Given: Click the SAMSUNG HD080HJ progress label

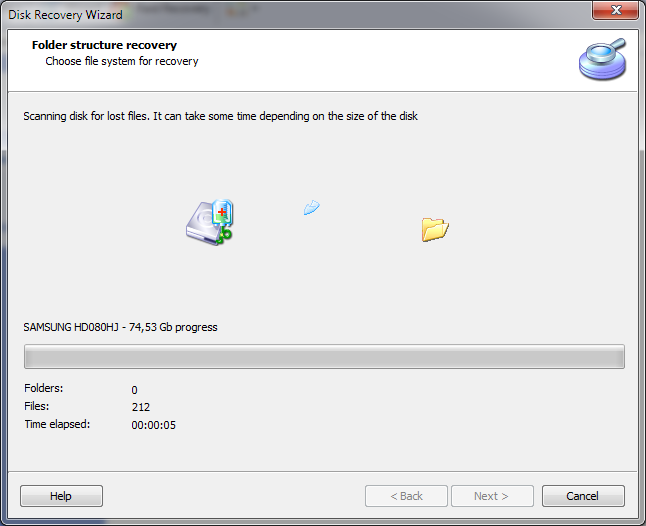Looking at the screenshot, I should coord(120,327).
